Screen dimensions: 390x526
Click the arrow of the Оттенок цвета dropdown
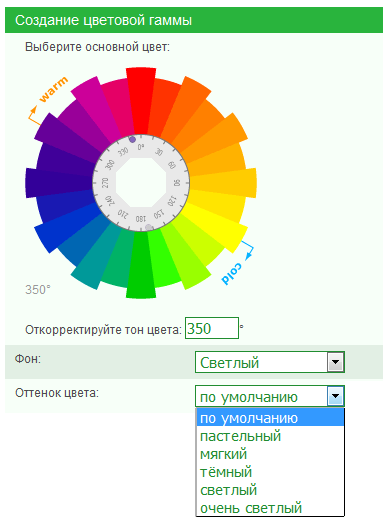click(335, 397)
